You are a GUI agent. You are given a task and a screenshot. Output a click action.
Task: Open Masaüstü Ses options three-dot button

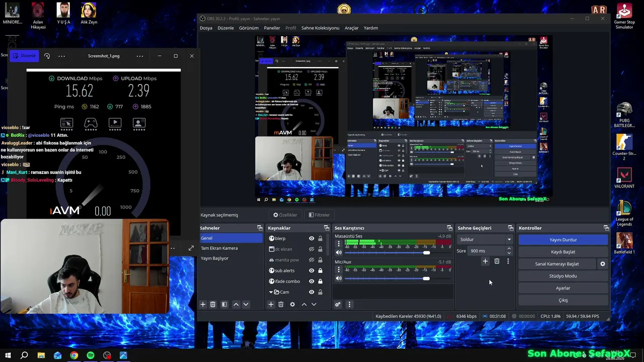(x=339, y=244)
